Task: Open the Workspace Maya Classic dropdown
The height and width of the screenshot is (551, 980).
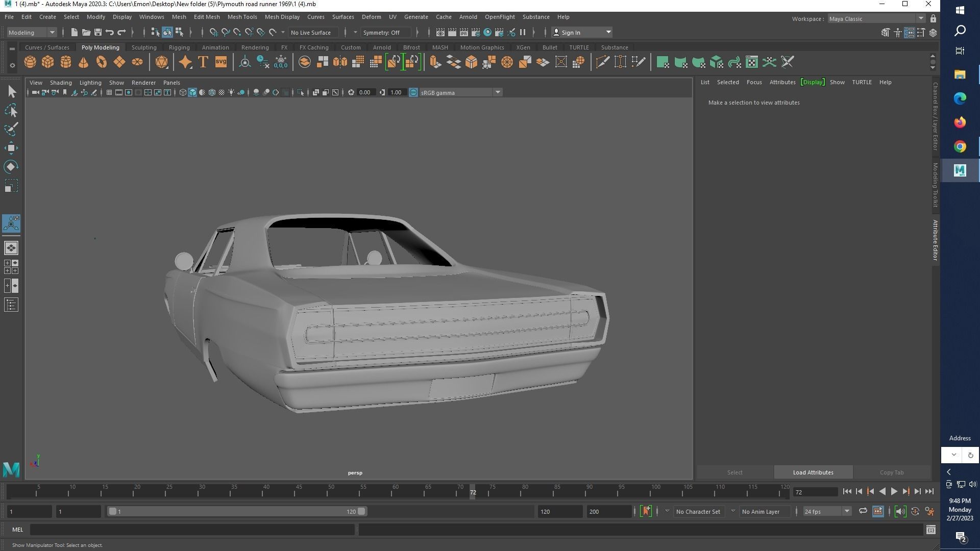Action: [x=876, y=19]
